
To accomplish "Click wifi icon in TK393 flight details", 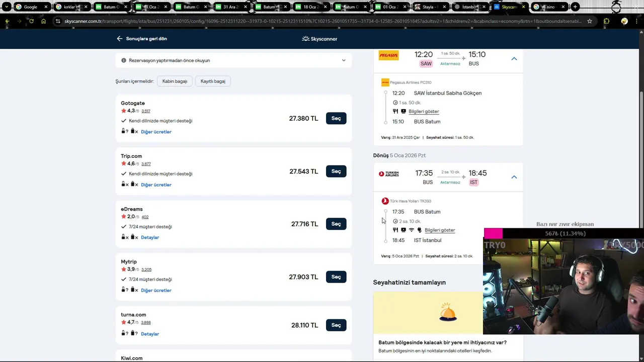I will pos(411,230).
